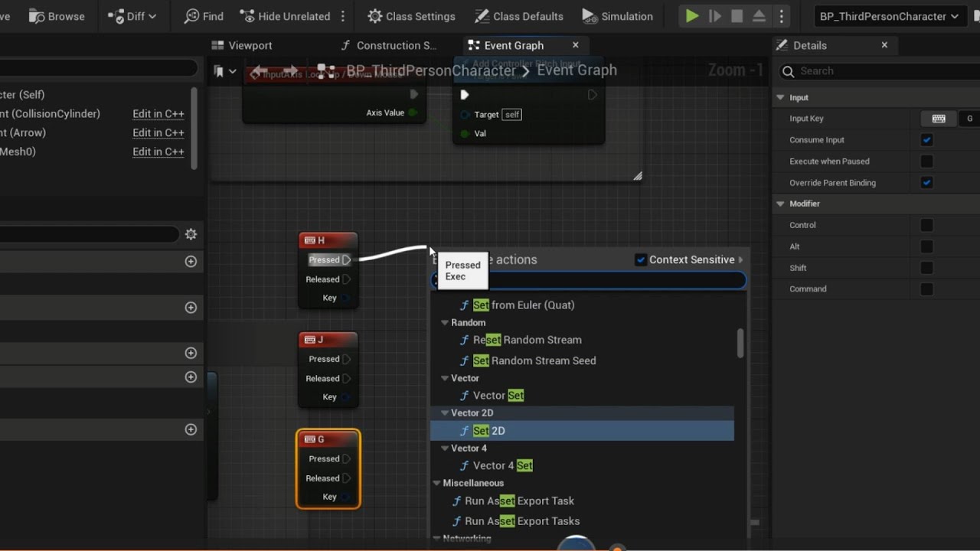Toggle Context Sensitive checkbox

click(641, 259)
